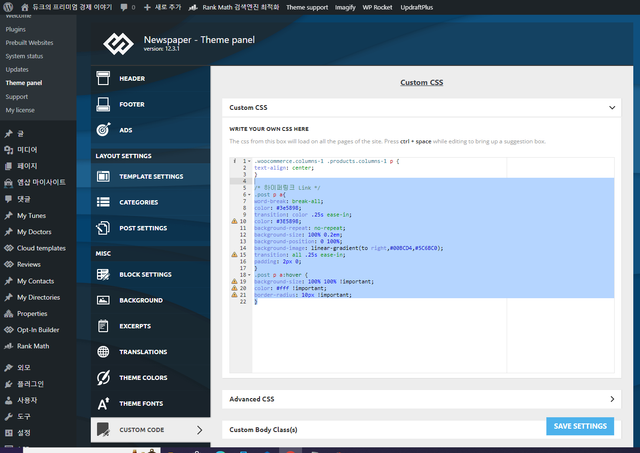640x453 pixels.
Task: Expand the Custom Code menu arrow
Action: [199, 430]
